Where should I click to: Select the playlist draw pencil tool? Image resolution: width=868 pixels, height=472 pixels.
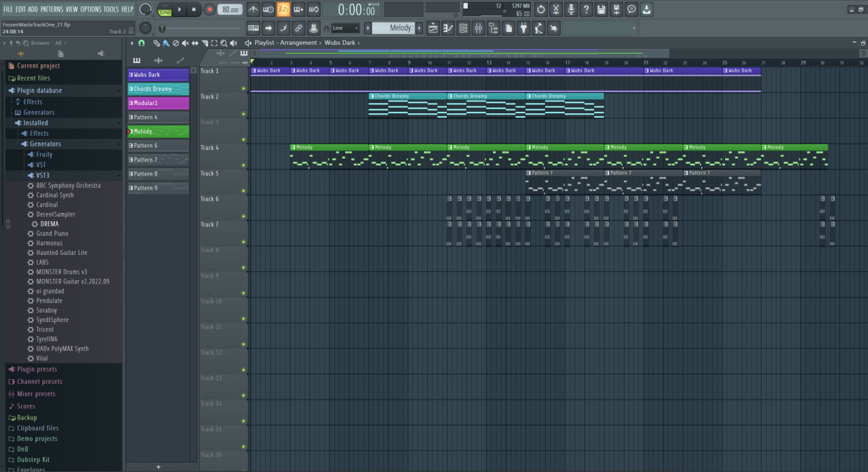click(x=157, y=43)
